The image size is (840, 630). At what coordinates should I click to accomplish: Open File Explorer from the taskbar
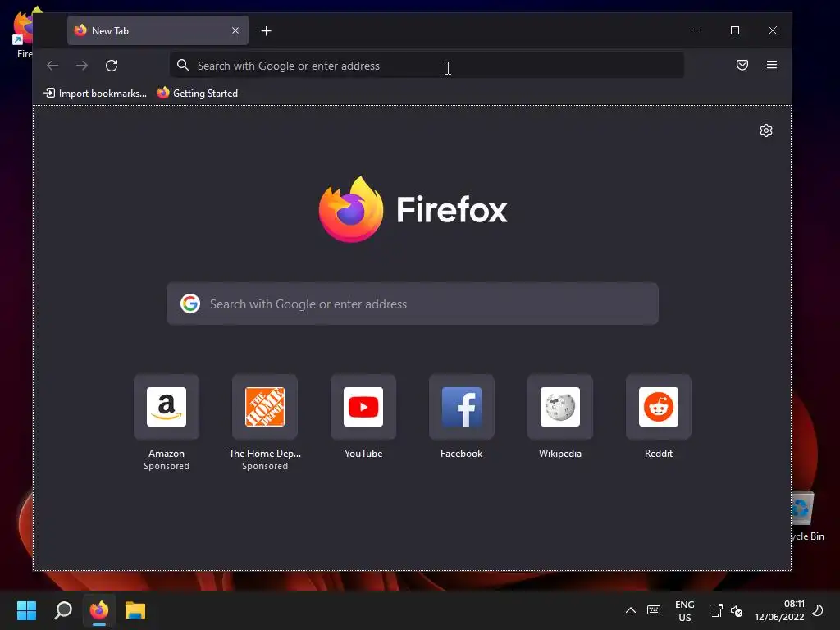[x=135, y=610]
